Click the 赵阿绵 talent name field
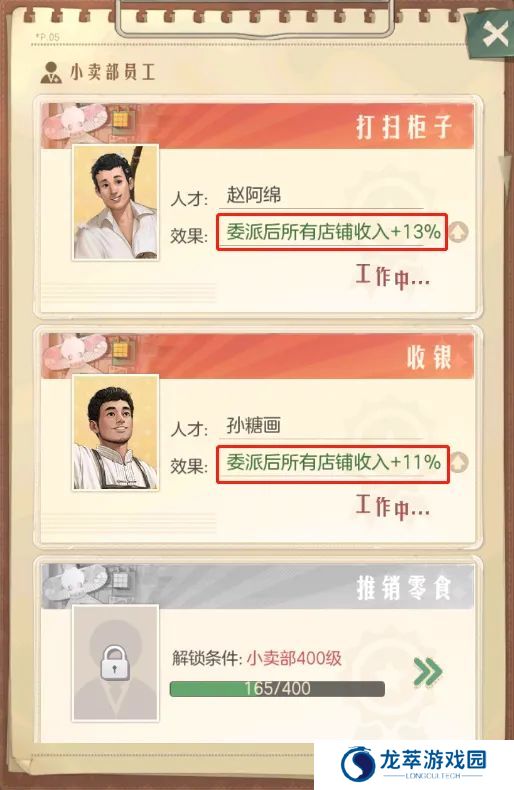 click(321, 195)
